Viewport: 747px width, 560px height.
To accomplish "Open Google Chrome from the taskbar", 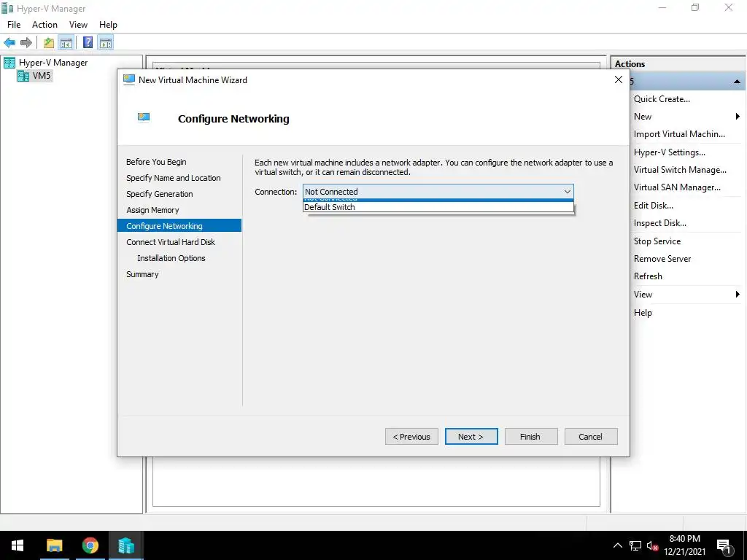I will (90, 545).
